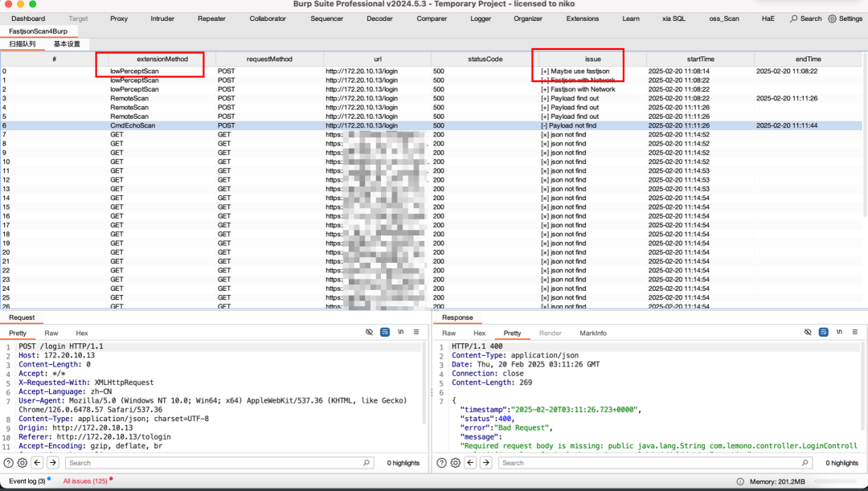Viewport: 868px width, 491px height.
Task: Open the Dashboard tab
Action: [28, 18]
